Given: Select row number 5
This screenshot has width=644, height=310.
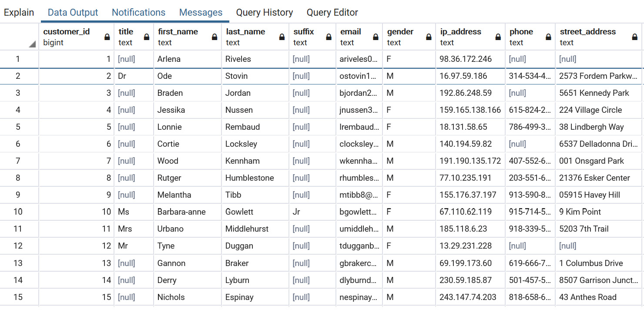Looking at the screenshot, I should tap(18, 127).
